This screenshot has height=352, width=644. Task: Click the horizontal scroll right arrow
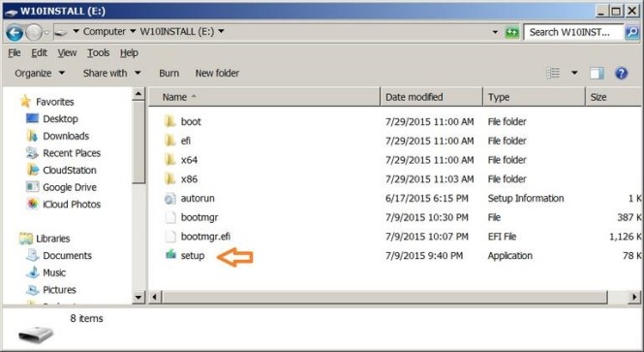click(x=634, y=297)
